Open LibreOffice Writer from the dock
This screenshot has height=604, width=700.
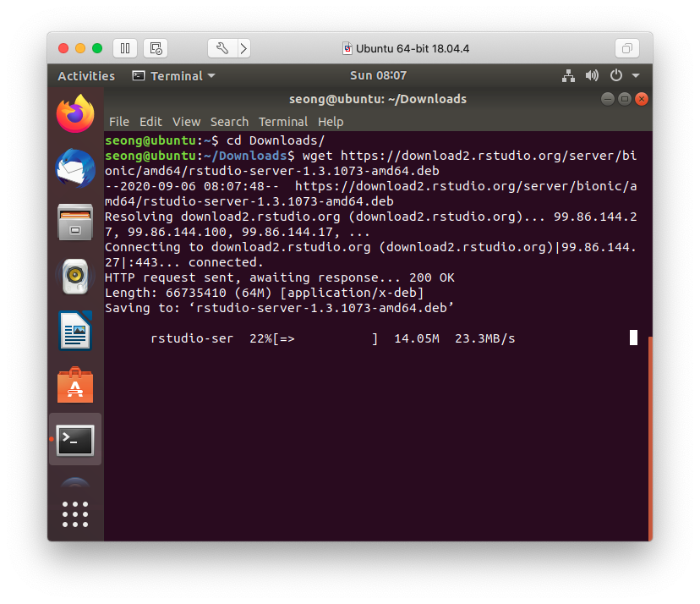pyautogui.click(x=75, y=331)
